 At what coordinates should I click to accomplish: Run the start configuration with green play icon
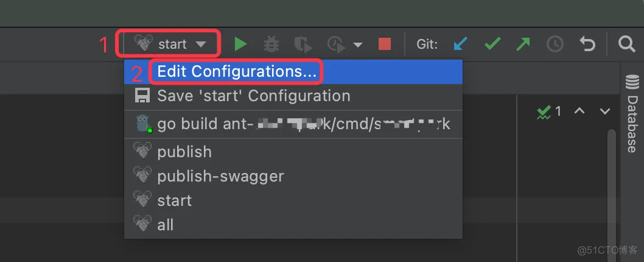click(240, 44)
